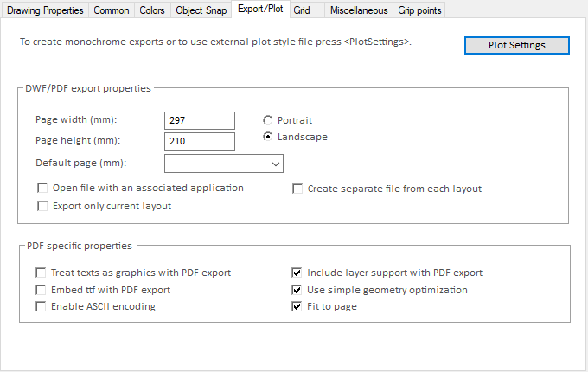Enable Embed ttf with PDF export
This screenshot has height=372, width=588.
click(x=41, y=290)
